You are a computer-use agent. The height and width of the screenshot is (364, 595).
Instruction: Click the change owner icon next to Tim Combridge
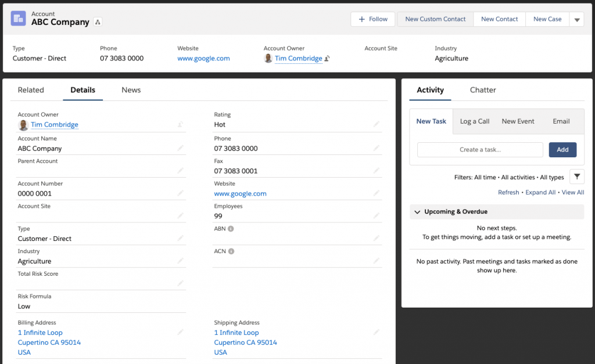tap(327, 58)
